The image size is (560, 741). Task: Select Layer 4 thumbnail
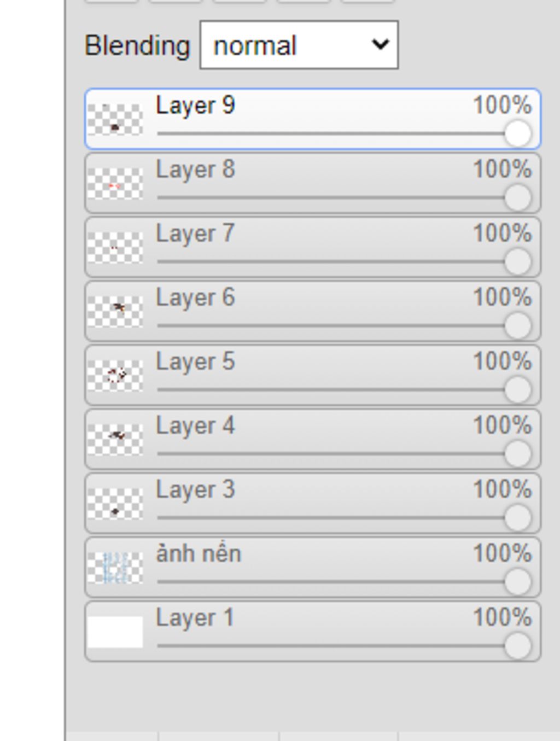pos(115,439)
